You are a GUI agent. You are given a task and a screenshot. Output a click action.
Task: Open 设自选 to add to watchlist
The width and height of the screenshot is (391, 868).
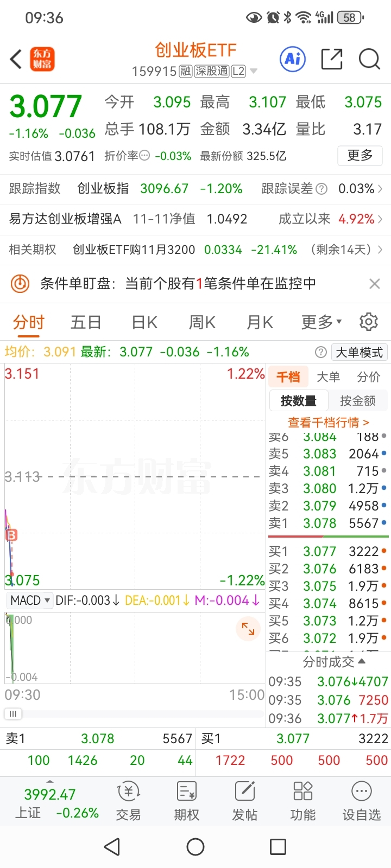(x=361, y=802)
